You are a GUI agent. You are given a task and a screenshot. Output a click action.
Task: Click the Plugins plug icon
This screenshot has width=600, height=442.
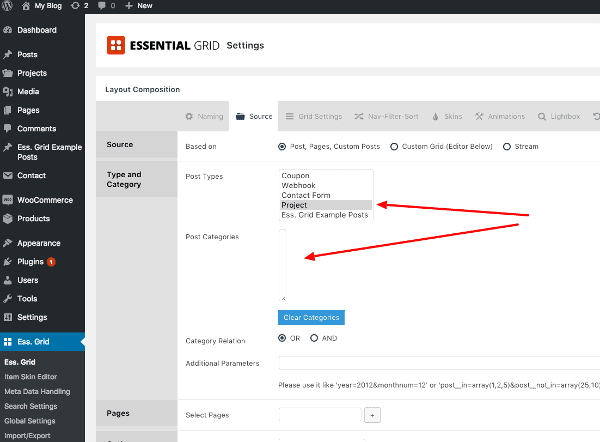click(8, 262)
